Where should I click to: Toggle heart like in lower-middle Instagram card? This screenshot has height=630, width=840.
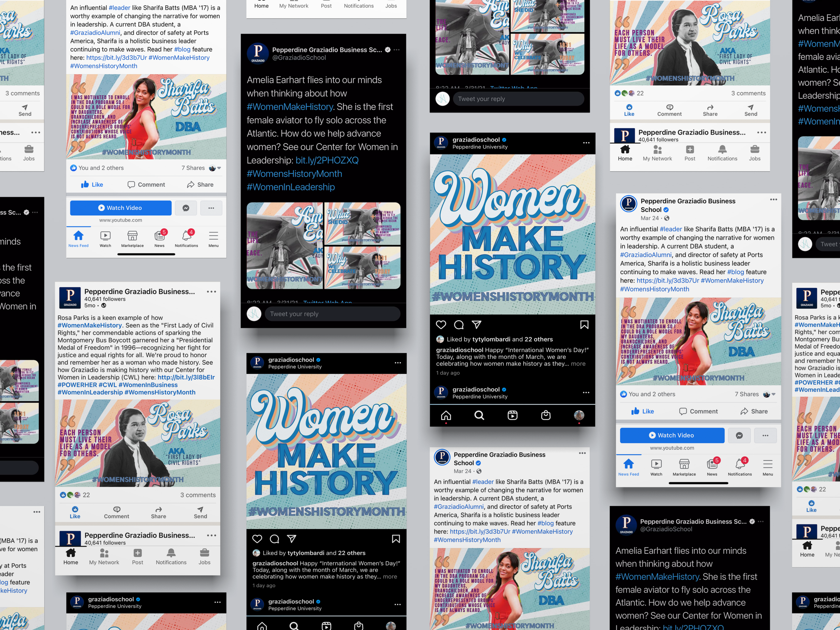tap(257, 539)
